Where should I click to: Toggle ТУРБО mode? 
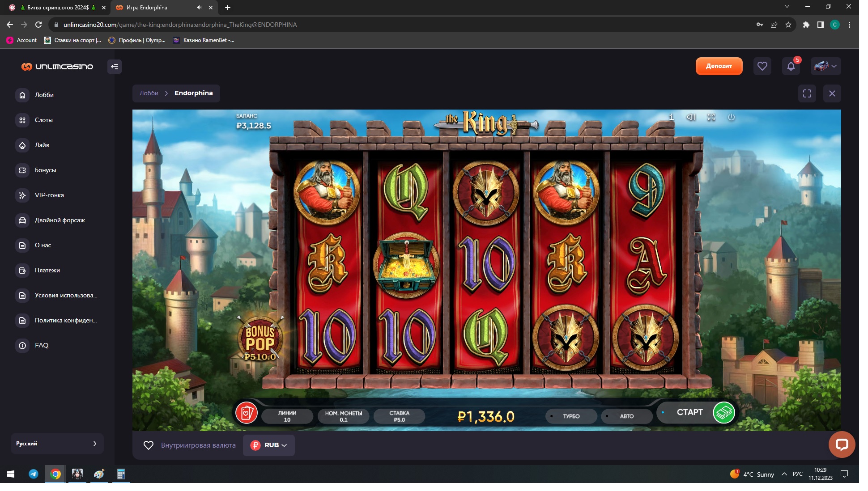click(x=571, y=416)
